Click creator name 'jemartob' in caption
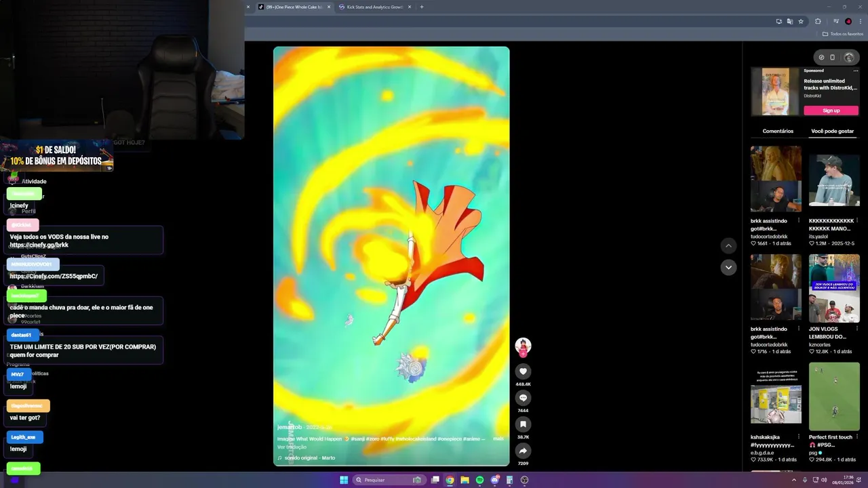 [289, 428]
